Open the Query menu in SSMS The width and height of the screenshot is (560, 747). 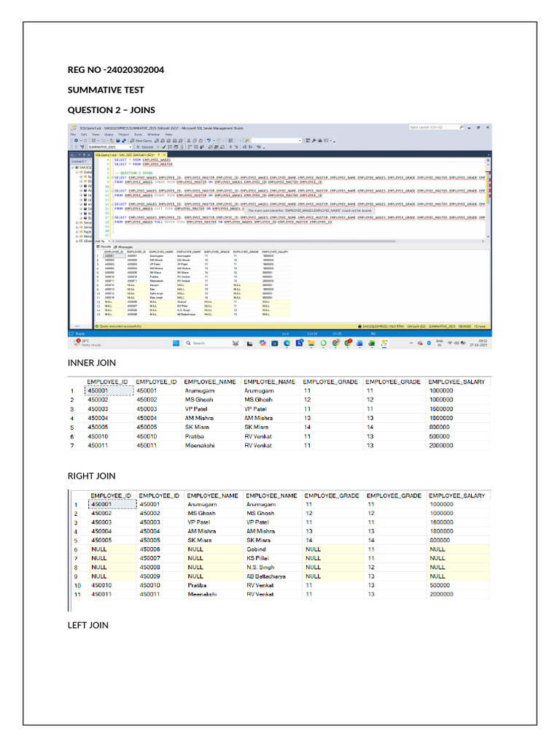click(109, 134)
